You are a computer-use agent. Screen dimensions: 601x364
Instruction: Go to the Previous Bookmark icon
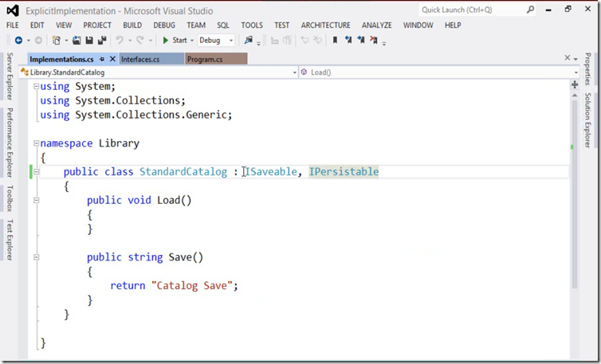348,40
